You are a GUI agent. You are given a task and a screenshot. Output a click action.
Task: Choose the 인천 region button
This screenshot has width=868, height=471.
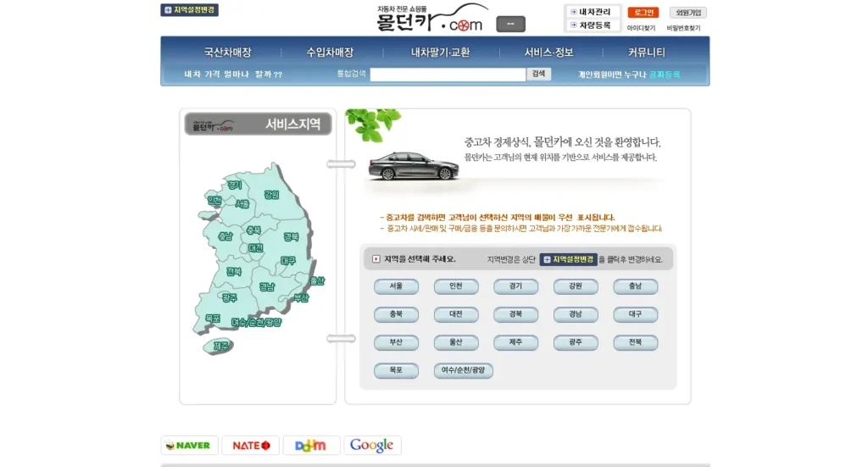click(x=455, y=286)
